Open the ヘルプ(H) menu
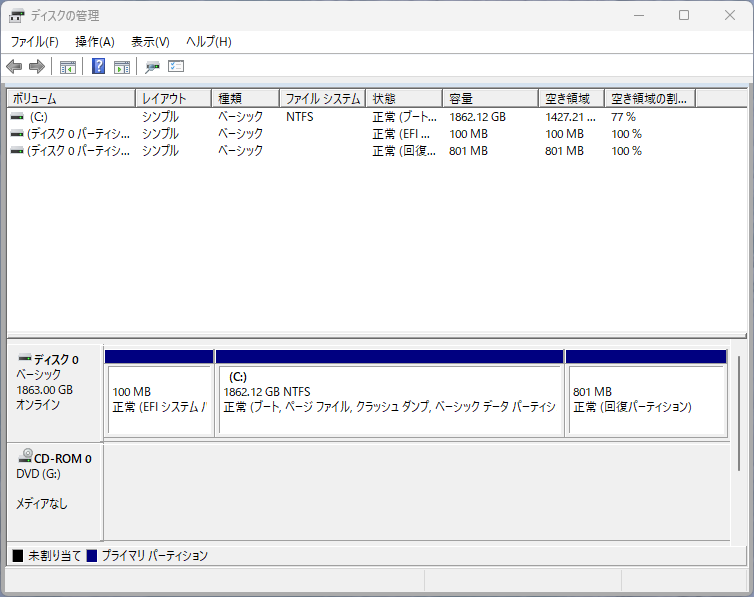Viewport: 754px width, 597px height. 209,42
